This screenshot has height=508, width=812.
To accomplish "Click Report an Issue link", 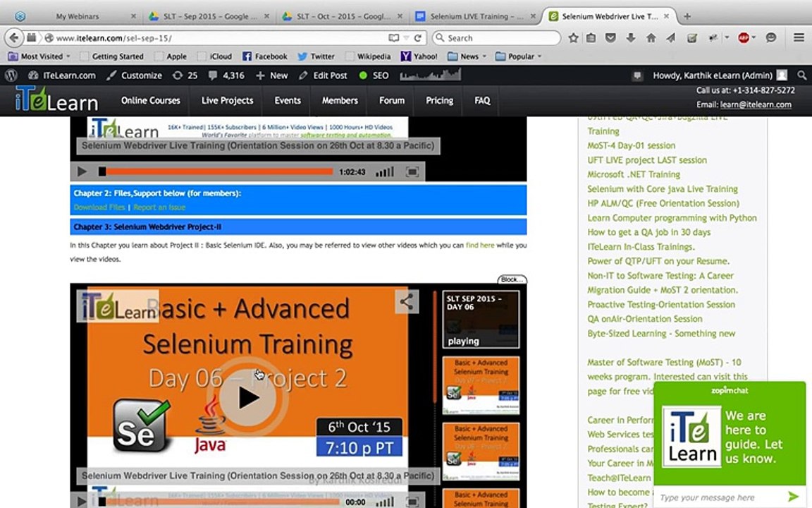I will tap(159, 207).
